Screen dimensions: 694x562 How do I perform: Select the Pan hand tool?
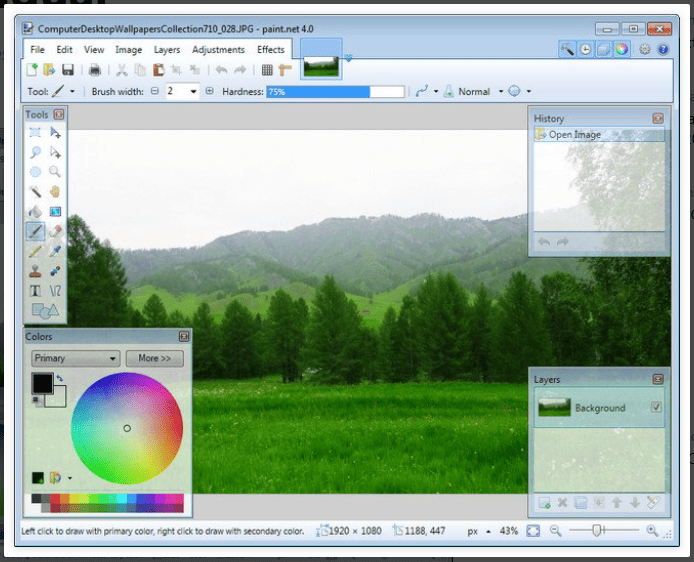(55, 192)
